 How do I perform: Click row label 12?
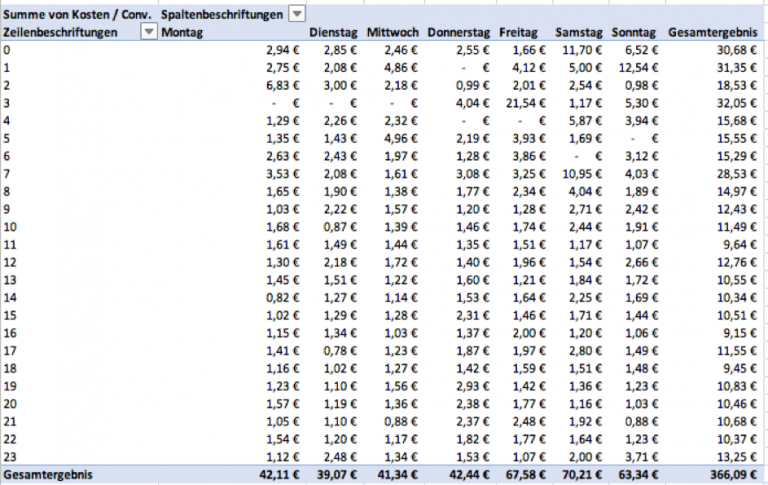point(10,262)
